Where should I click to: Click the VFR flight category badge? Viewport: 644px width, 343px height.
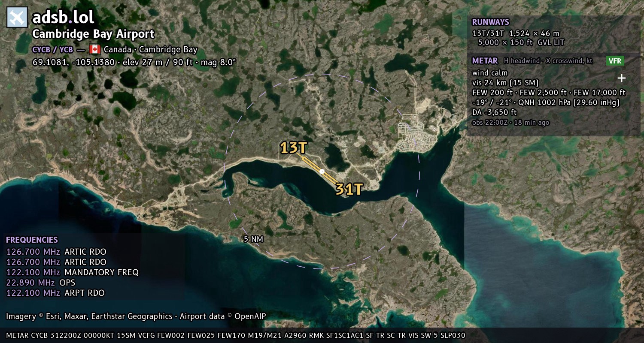point(615,61)
